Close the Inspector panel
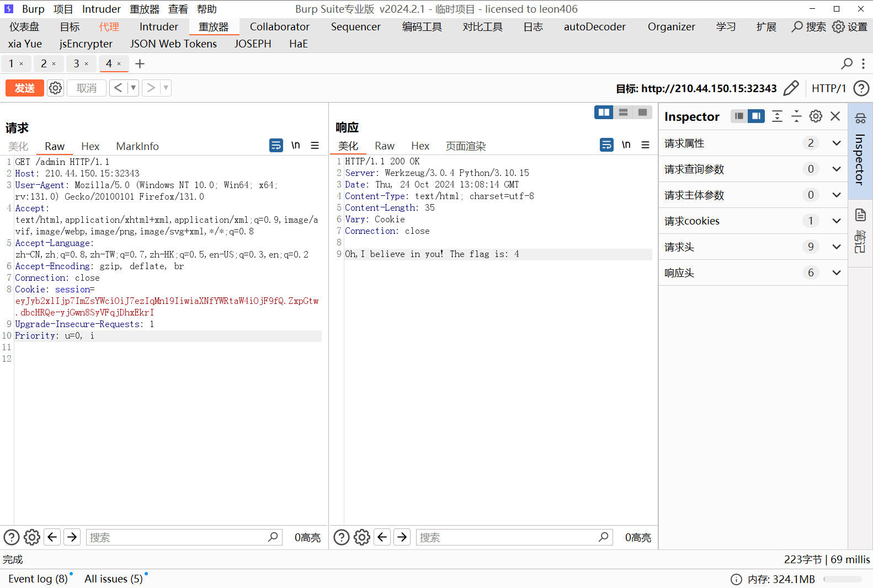The height and width of the screenshot is (588, 873). [835, 116]
